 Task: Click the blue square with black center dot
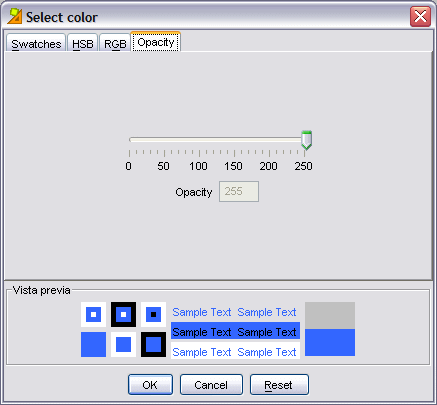point(153,314)
